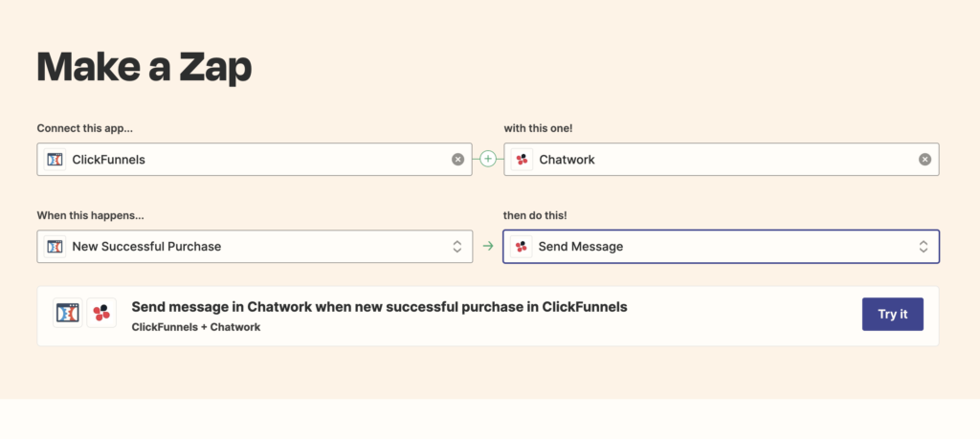Viewport: 980px width, 439px height.
Task: Click the ClickFunnels icon in the trigger dropdown
Action: coord(55,246)
